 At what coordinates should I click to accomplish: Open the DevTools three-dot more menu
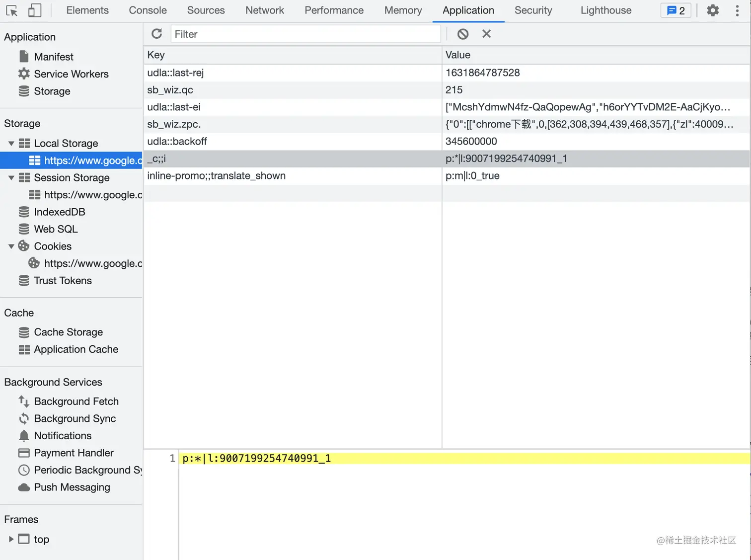pos(737,10)
